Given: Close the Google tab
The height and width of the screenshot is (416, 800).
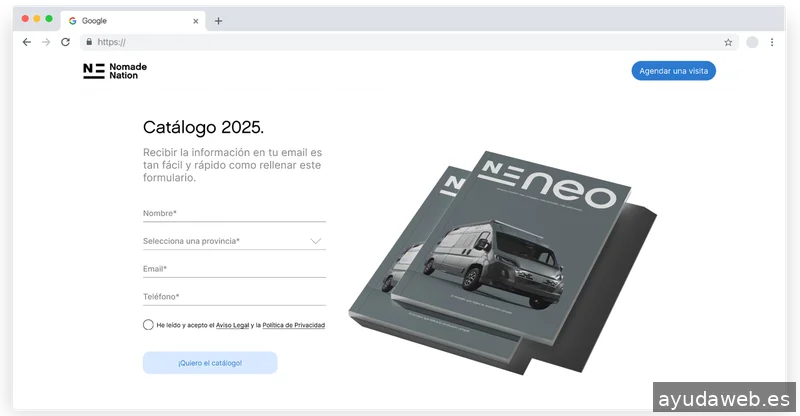Looking at the screenshot, I should [195, 20].
